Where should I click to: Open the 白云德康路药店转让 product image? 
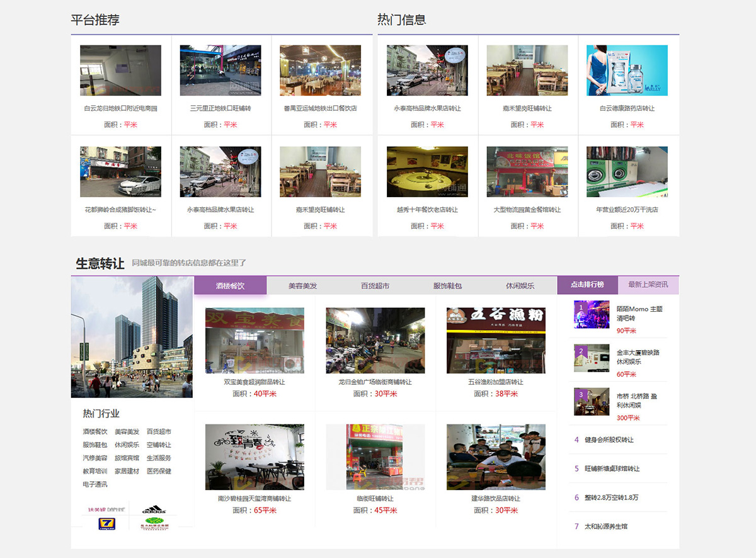tap(627, 70)
